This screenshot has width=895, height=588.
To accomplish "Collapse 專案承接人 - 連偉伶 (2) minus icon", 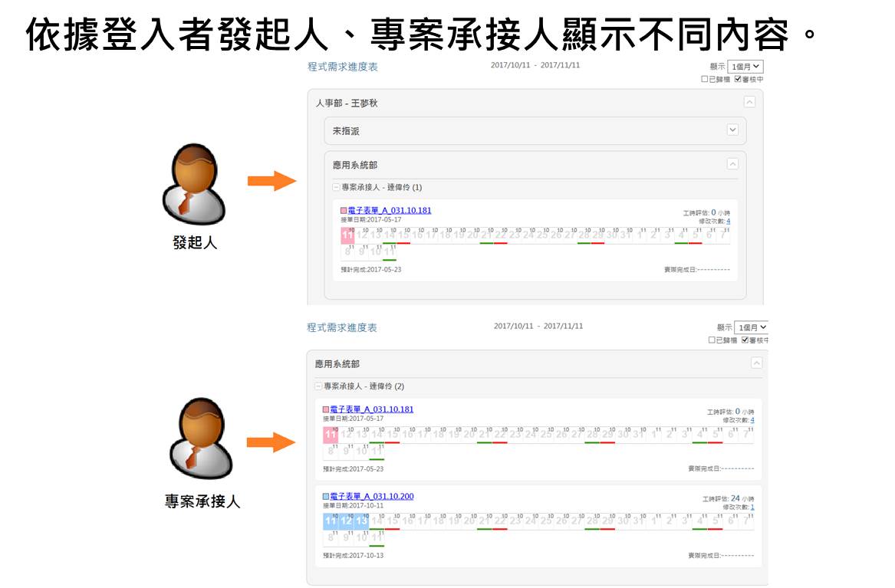I will tap(319, 386).
